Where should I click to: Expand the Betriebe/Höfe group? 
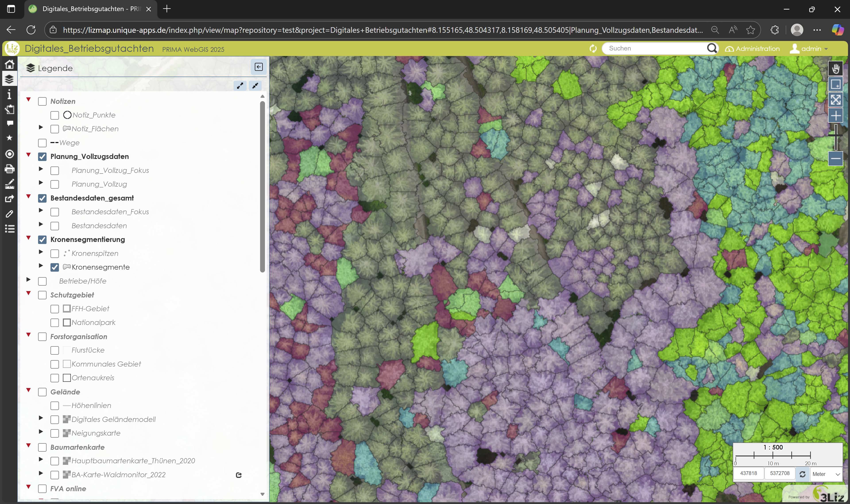click(x=29, y=280)
